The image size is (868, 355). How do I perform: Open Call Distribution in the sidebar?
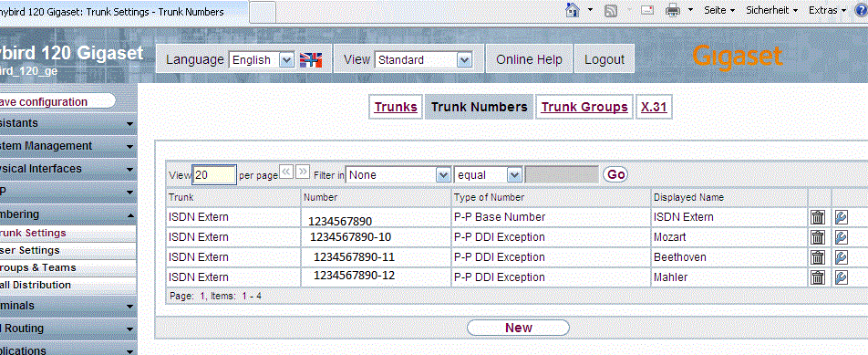pos(68,285)
